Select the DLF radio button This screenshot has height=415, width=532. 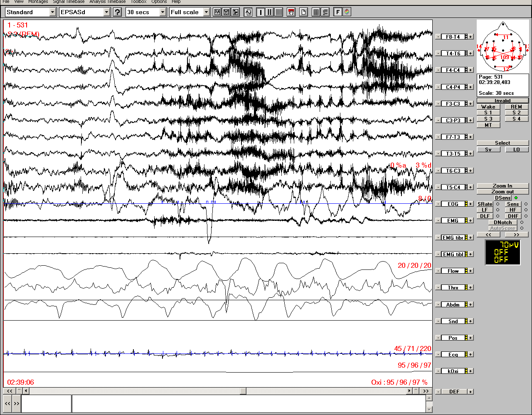[x=498, y=216]
